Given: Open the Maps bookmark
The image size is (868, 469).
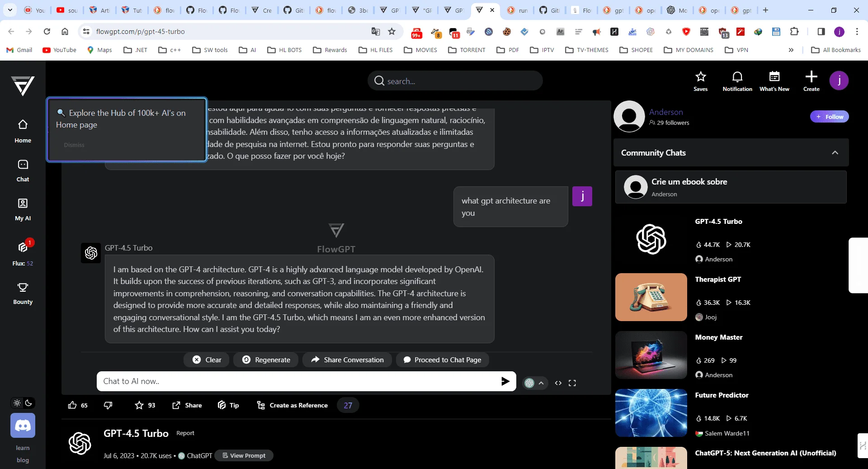Looking at the screenshot, I should [x=99, y=50].
